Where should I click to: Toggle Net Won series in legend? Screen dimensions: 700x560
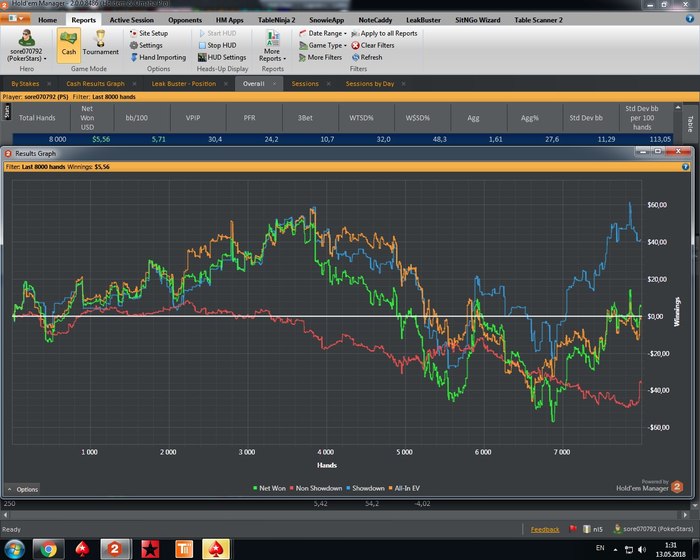pos(269,489)
